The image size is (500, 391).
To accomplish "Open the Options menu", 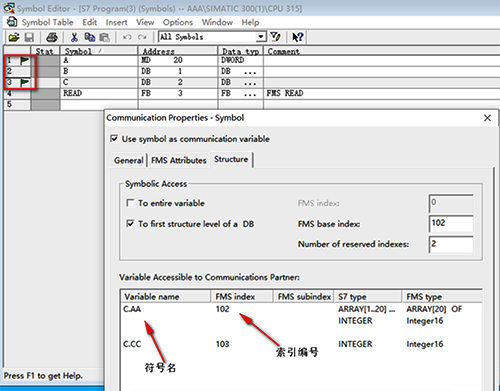I will (x=178, y=22).
